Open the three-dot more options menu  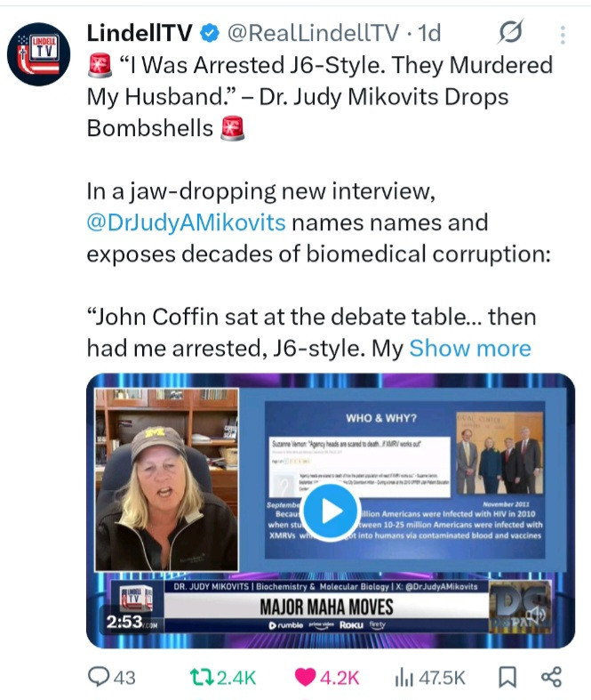[x=563, y=35]
